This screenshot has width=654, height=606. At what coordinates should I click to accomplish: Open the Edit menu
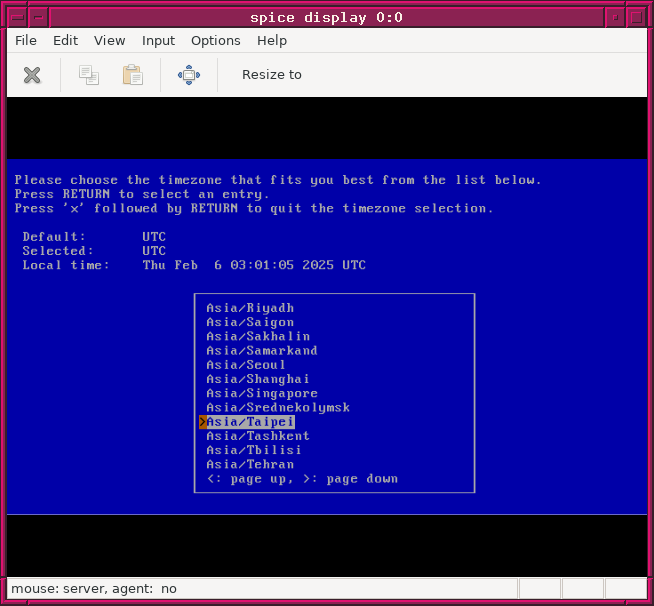tap(65, 41)
